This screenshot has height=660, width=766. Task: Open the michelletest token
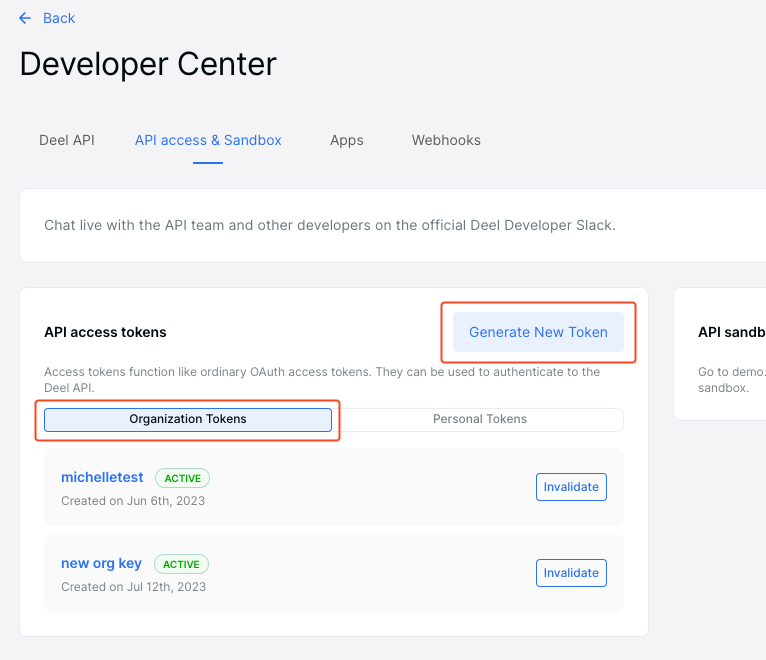click(104, 478)
